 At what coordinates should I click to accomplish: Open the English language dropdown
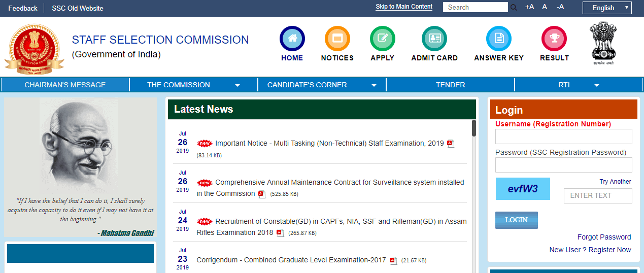(x=607, y=8)
